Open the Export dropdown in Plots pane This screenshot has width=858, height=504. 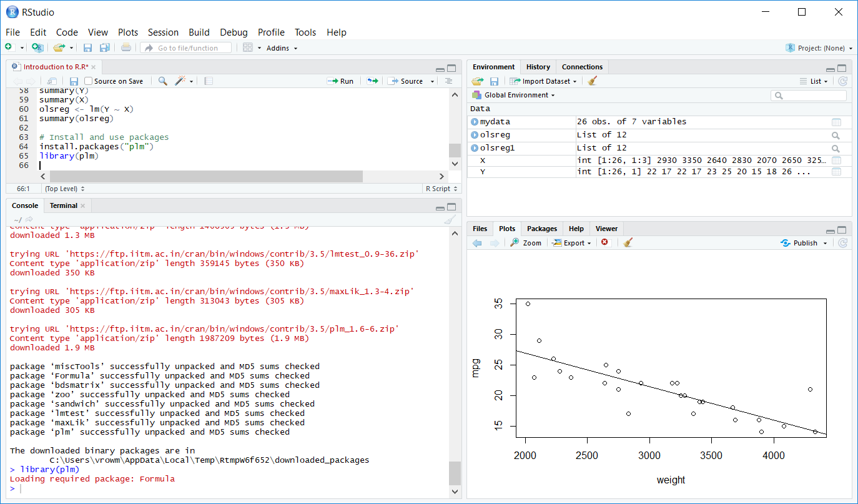tap(571, 242)
